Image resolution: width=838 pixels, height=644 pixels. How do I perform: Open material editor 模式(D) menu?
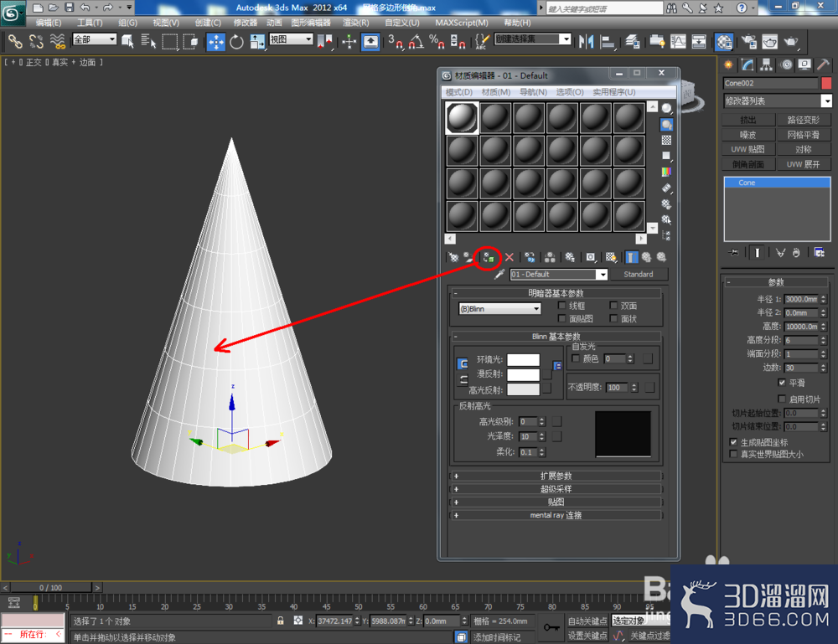coord(458,92)
